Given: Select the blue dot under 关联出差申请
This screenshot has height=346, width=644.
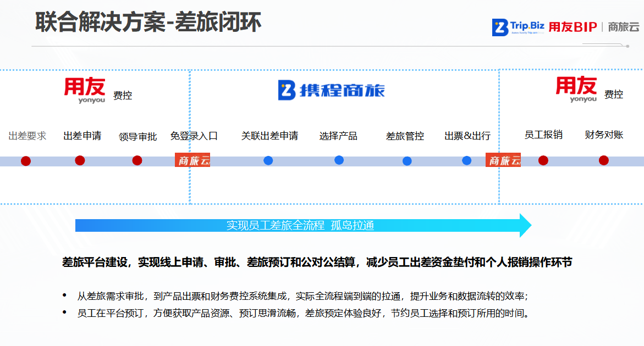Looking at the screenshot, I should pyautogui.click(x=268, y=161).
